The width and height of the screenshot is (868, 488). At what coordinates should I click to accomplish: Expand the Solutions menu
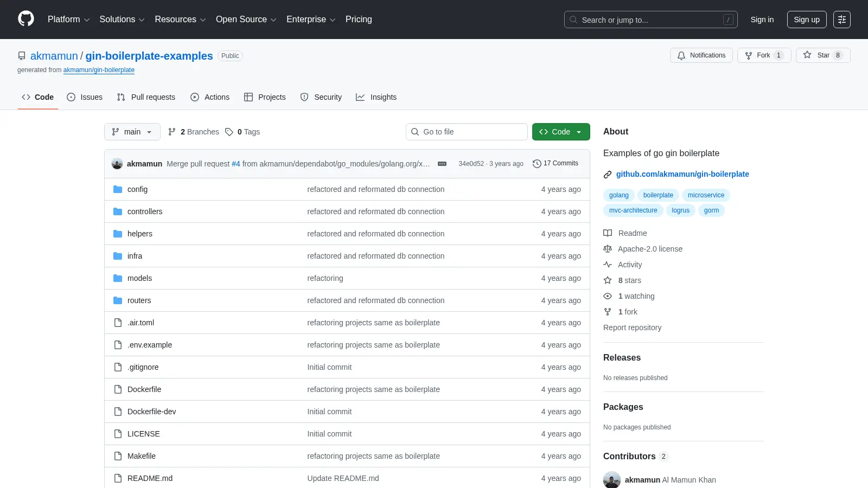[122, 20]
